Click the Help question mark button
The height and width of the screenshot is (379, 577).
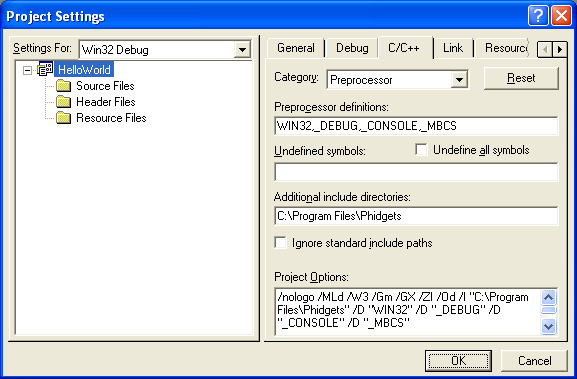(x=538, y=16)
